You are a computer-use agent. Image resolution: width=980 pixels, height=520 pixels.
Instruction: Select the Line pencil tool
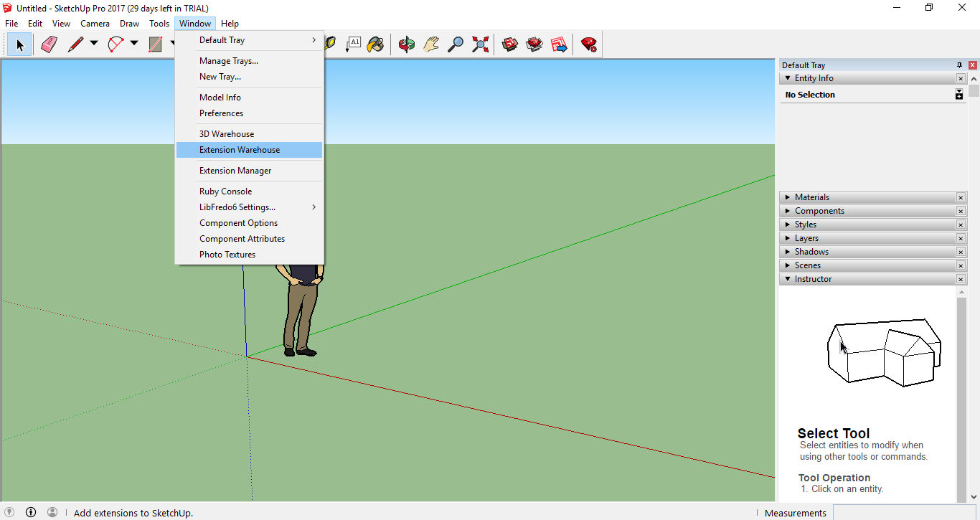click(x=75, y=44)
